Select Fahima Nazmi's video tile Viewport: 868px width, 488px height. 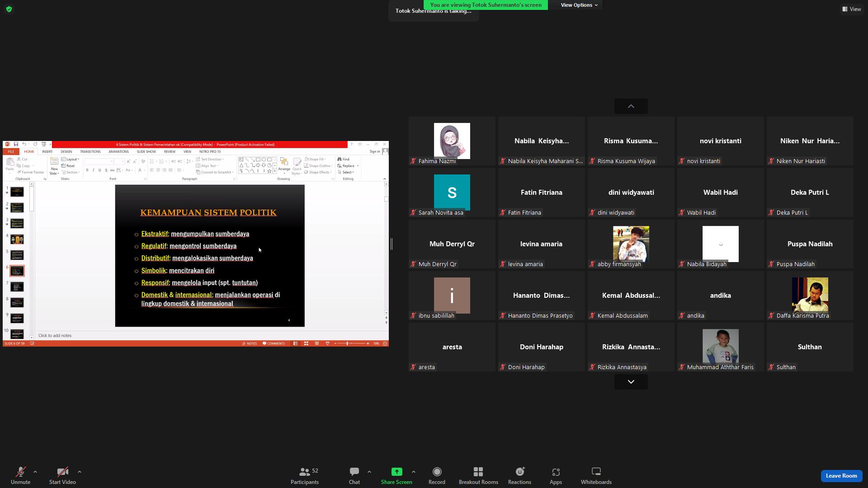(452, 141)
